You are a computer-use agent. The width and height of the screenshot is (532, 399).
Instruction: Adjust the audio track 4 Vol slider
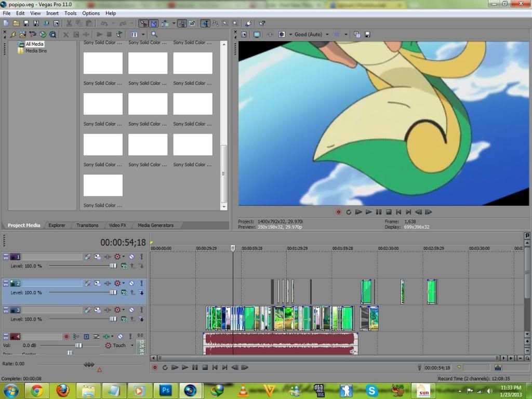(x=78, y=345)
